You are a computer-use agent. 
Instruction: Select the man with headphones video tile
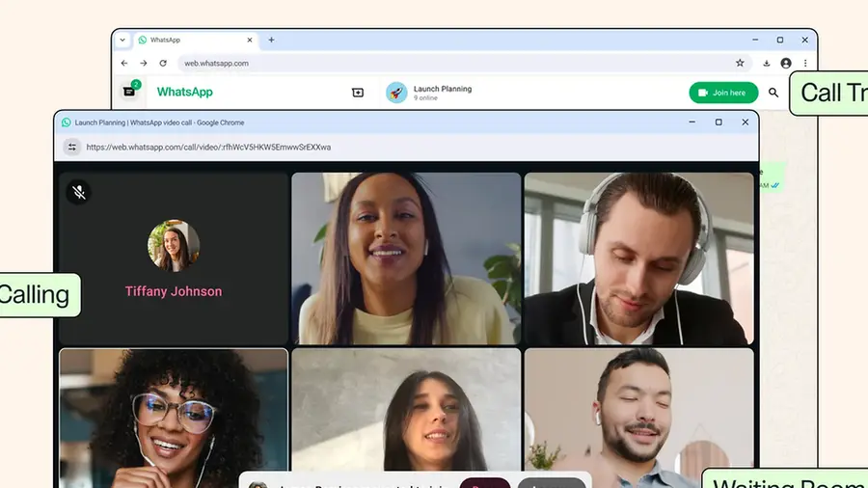[x=638, y=258]
